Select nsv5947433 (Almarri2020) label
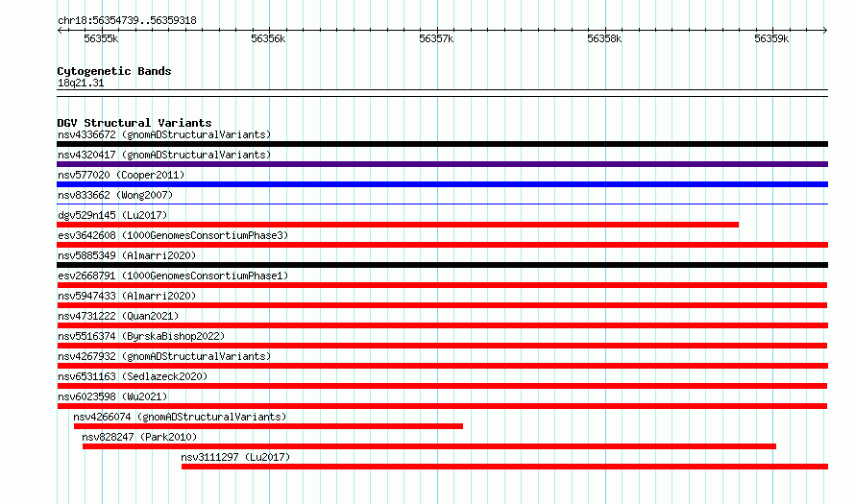 tap(127, 296)
